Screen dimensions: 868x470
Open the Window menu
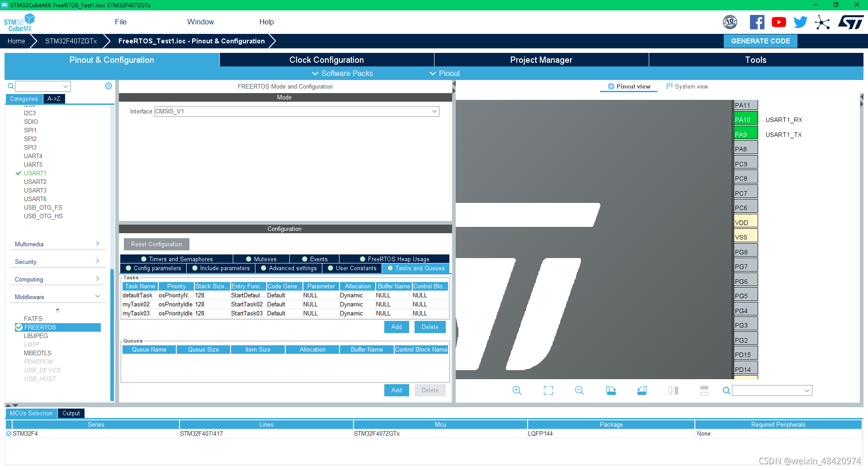[200, 22]
